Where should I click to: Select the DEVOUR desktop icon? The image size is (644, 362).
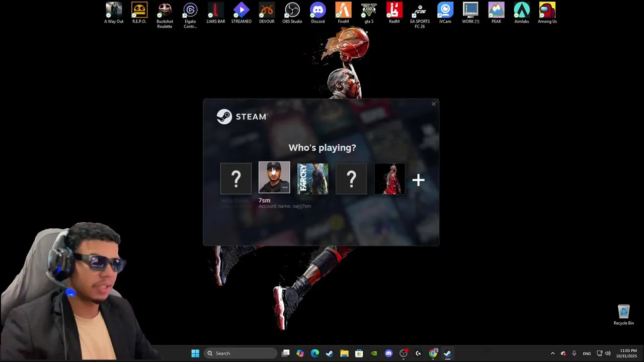(x=267, y=14)
